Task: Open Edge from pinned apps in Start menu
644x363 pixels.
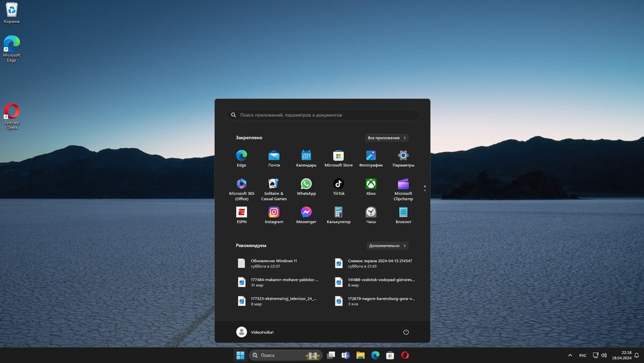Action: (241, 159)
